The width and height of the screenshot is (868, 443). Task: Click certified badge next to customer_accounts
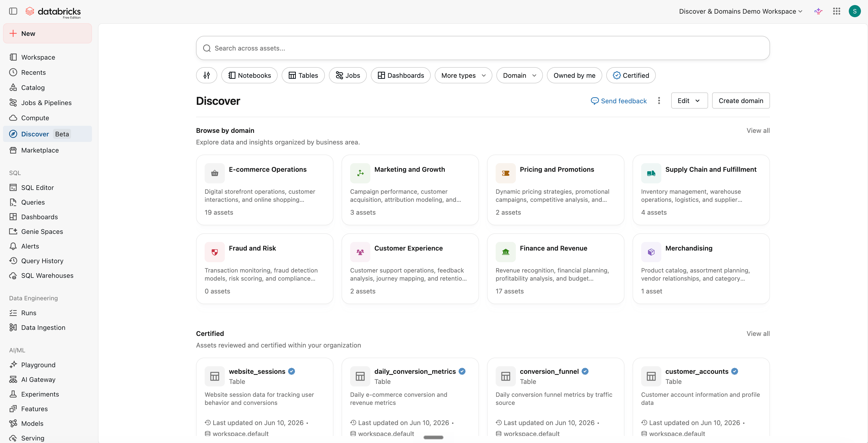coord(735,371)
